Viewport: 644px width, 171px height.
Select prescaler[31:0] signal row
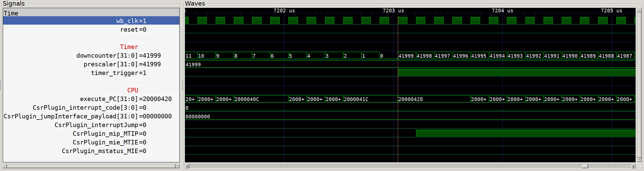[91, 64]
